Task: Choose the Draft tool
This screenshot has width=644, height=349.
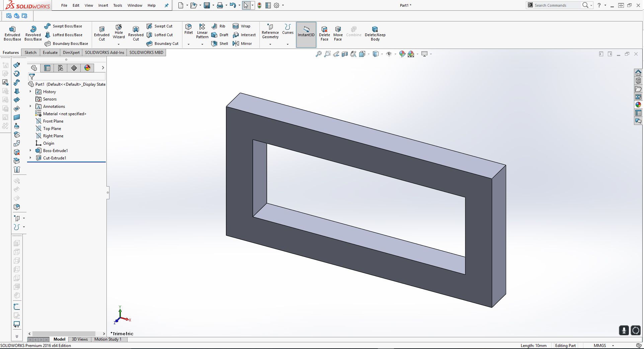Action: point(220,35)
